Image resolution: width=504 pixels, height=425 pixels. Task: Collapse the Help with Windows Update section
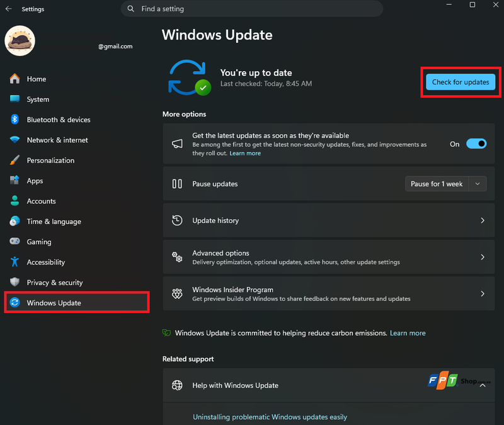(483, 385)
